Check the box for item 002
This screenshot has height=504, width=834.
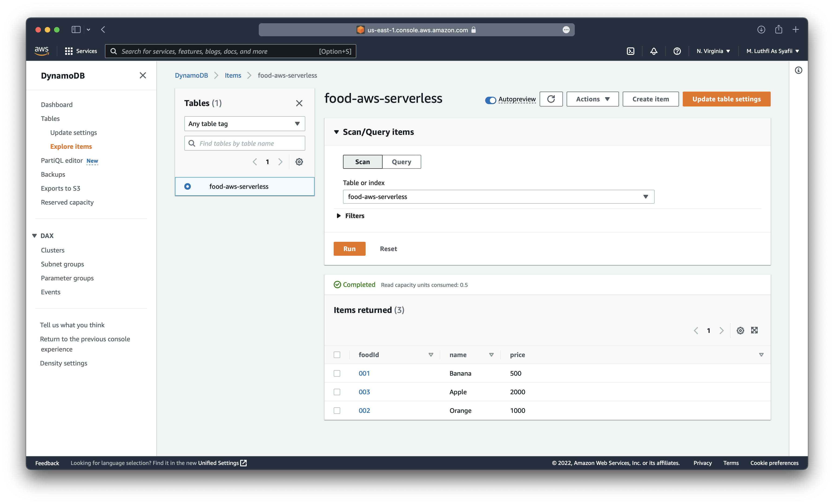point(337,411)
